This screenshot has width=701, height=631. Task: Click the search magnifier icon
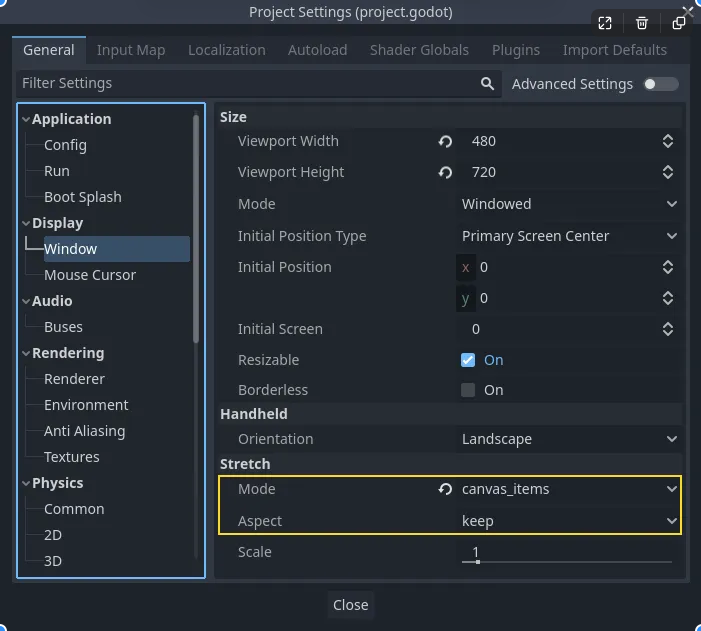(x=487, y=84)
